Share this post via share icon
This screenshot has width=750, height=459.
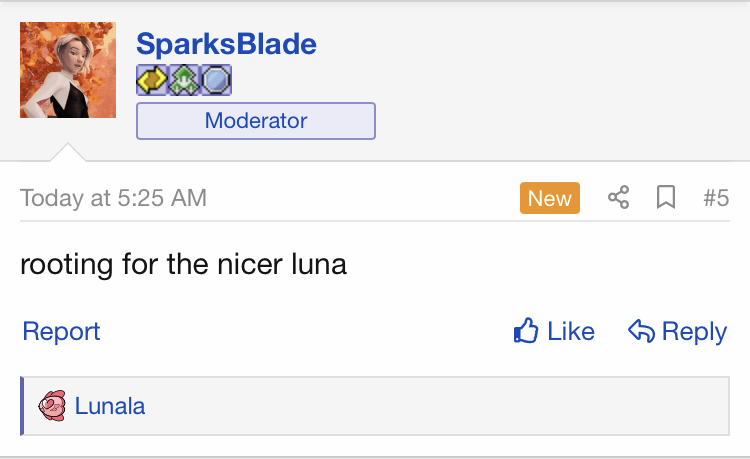(618, 197)
